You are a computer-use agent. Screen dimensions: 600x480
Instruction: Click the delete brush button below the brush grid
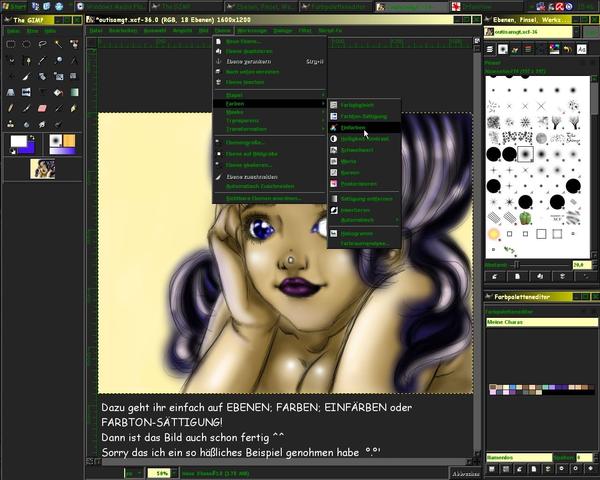click(562, 276)
